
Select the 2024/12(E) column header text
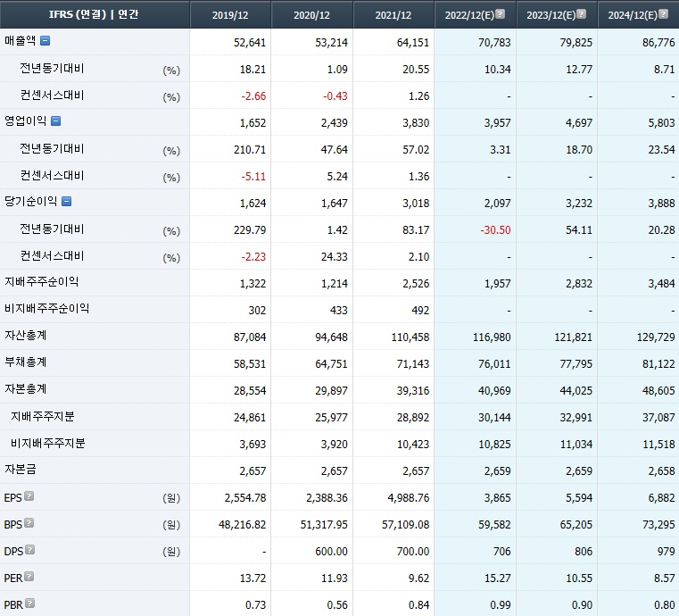[633, 15]
